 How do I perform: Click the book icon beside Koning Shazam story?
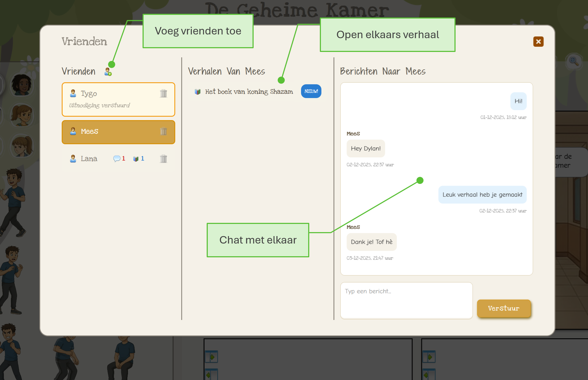click(x=197, y=92)
